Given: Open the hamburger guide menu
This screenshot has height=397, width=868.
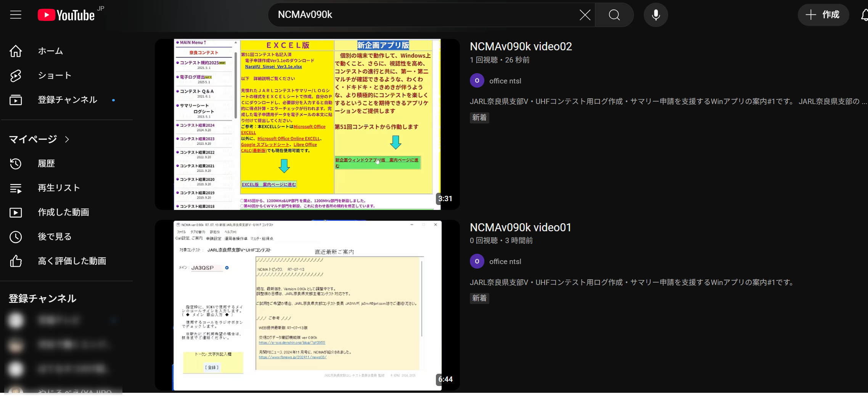Looking at the screenshot, I should (16, 15).
